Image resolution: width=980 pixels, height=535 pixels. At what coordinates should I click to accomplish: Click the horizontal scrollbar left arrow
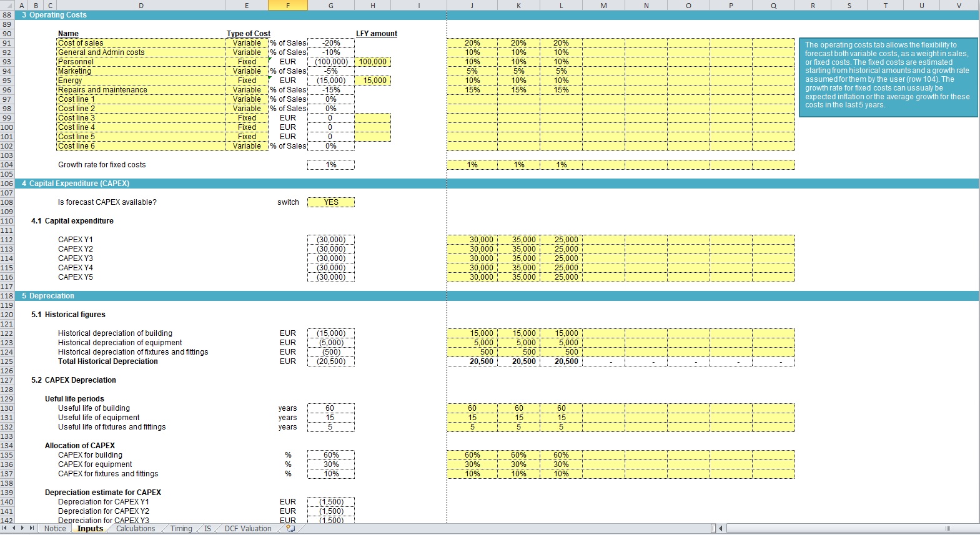721,529
